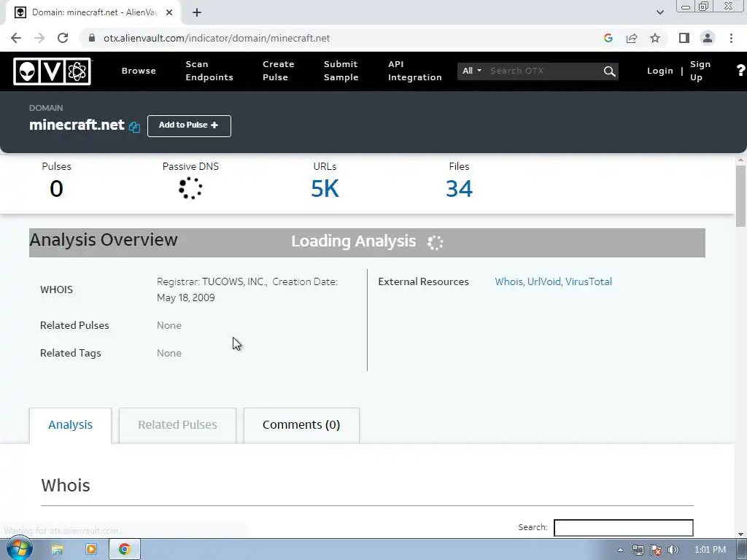Click the Login link
Screen dimensions: 747x560
pos(659,71)
